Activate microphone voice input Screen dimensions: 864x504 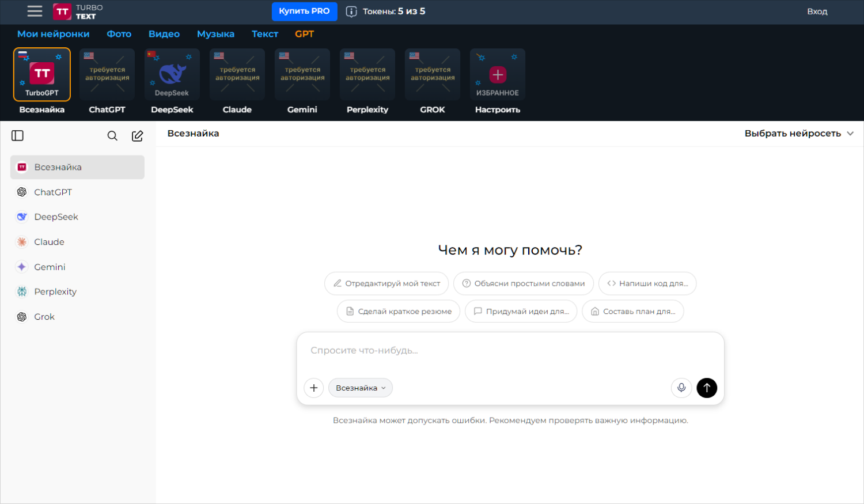(681, 388)
